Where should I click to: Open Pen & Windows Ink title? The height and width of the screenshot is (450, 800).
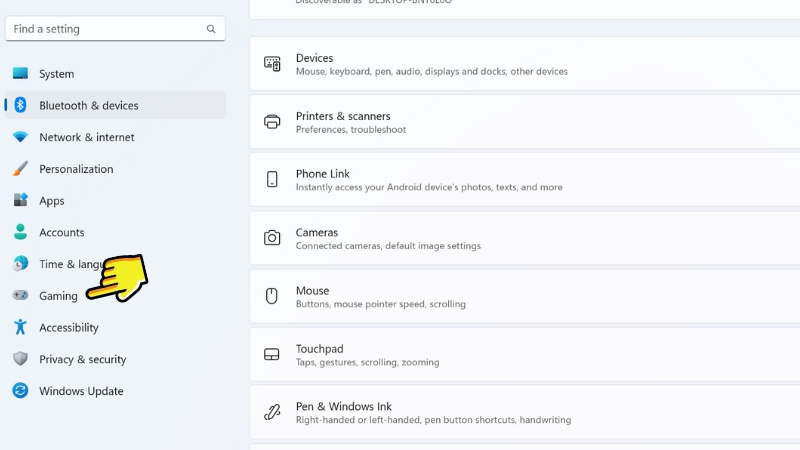pyautogui.click(x=344, y=406)
